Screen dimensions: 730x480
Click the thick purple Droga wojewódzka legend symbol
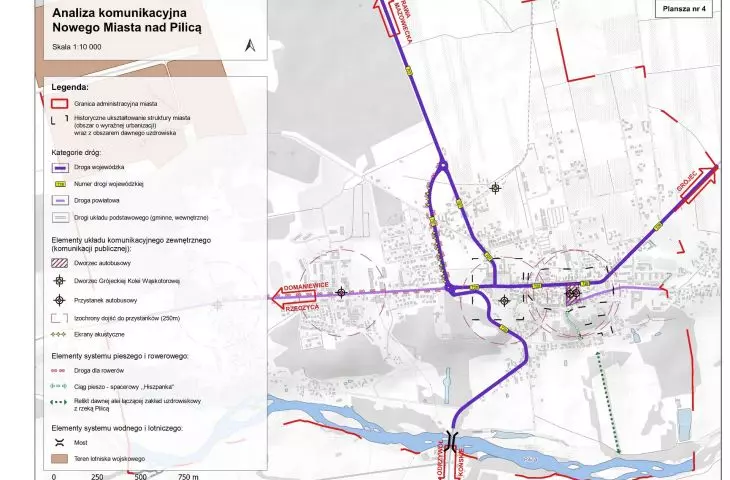60,167
